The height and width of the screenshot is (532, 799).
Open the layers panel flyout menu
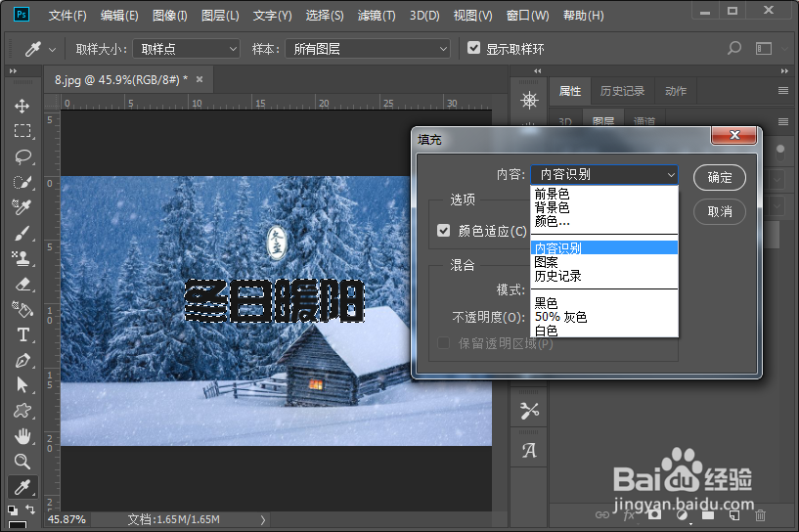[x=783, y=122]
